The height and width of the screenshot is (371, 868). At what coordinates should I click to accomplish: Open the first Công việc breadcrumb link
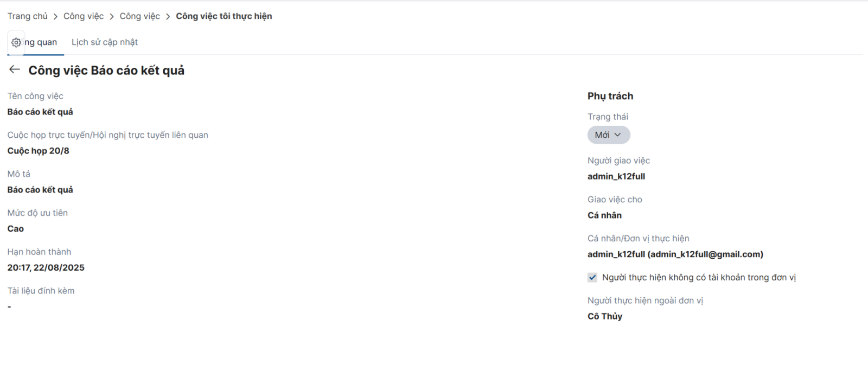(84, 16)
